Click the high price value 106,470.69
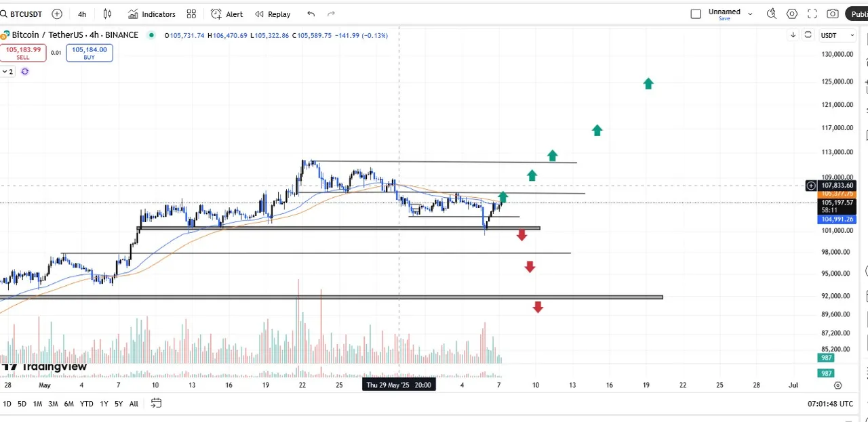 (231, 35)
